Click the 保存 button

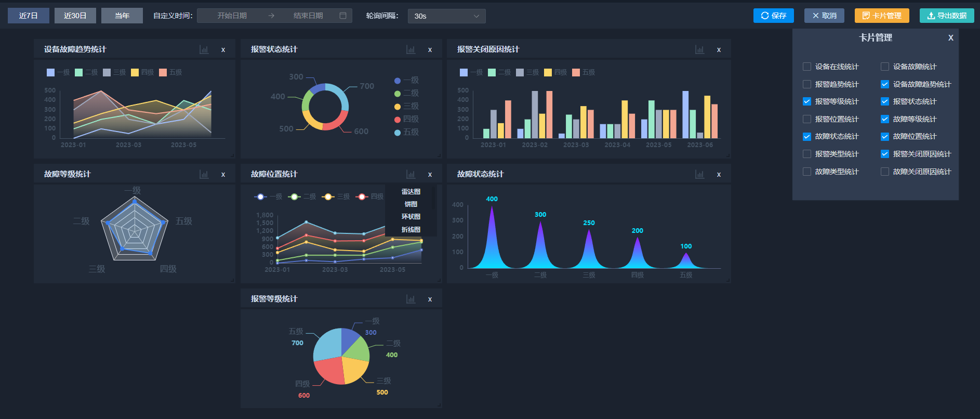click(774, 16)
